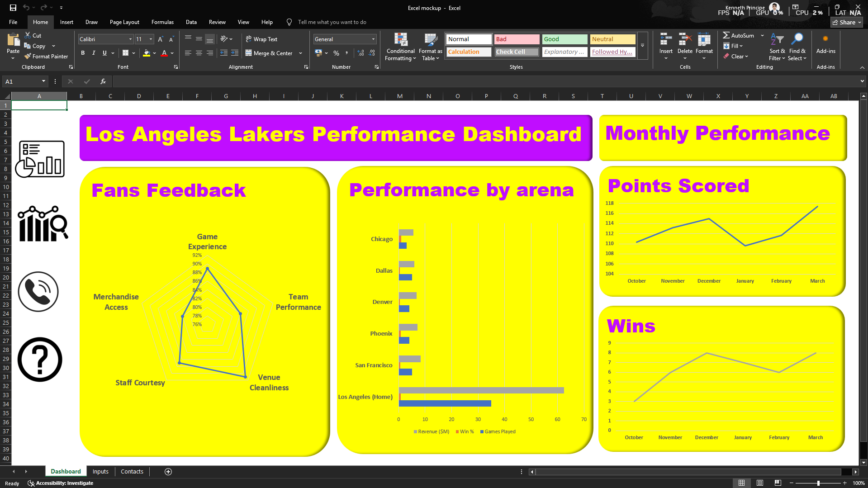Click the question mark help icon
This screenshot has width=868, height=488.
pos(40,360)
